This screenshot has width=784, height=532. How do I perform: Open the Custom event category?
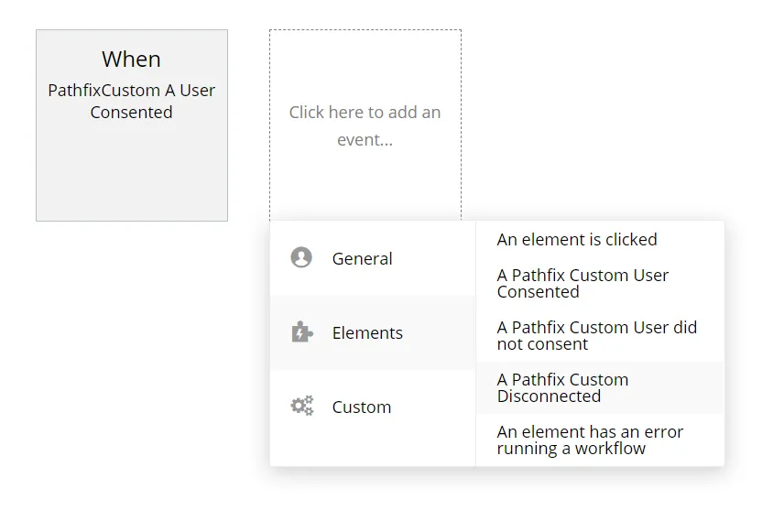click(373, 407)
